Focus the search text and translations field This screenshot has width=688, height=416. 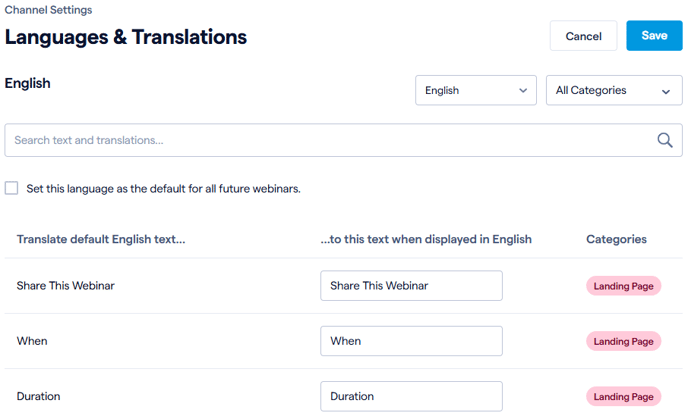pyautogui.click(x=343, y=140)
